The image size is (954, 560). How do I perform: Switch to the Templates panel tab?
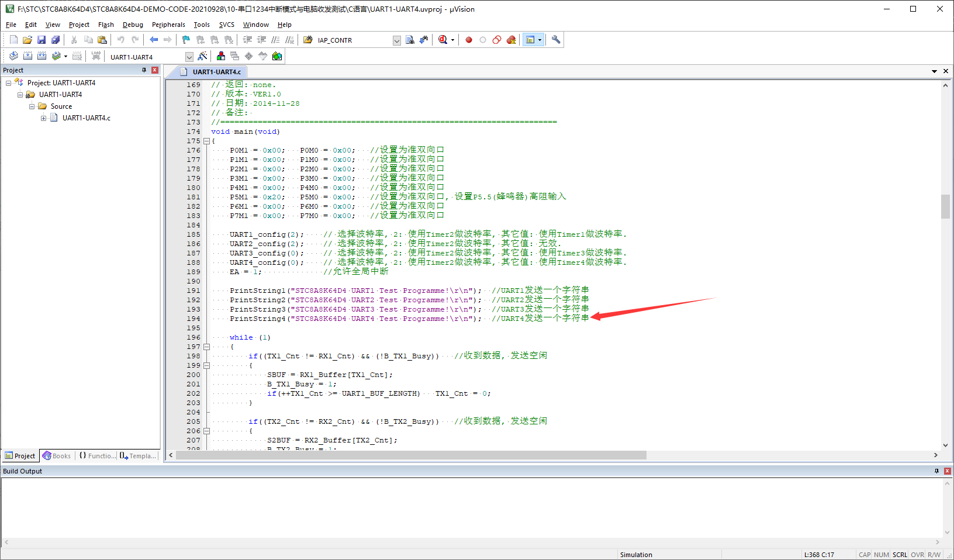click(x=139, y=456)
